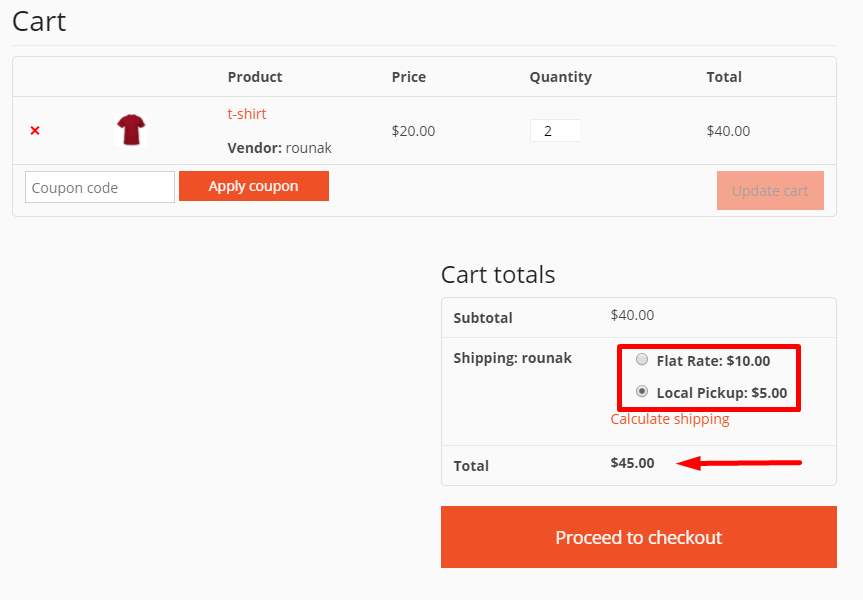Viewport: 863px width, 600px height.
Task: Select the Flat Rate shipping radio button
Action: pos(642,360)
